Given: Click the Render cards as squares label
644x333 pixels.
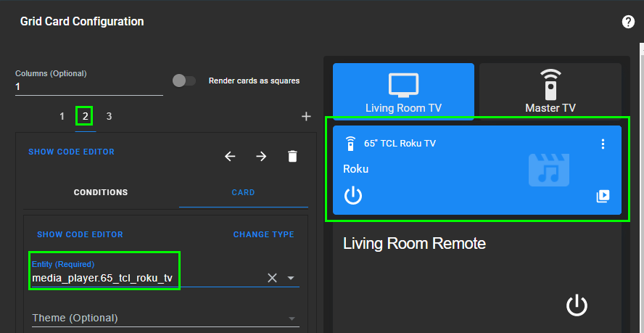Looking at the screenshot, I should click(255, 81).
